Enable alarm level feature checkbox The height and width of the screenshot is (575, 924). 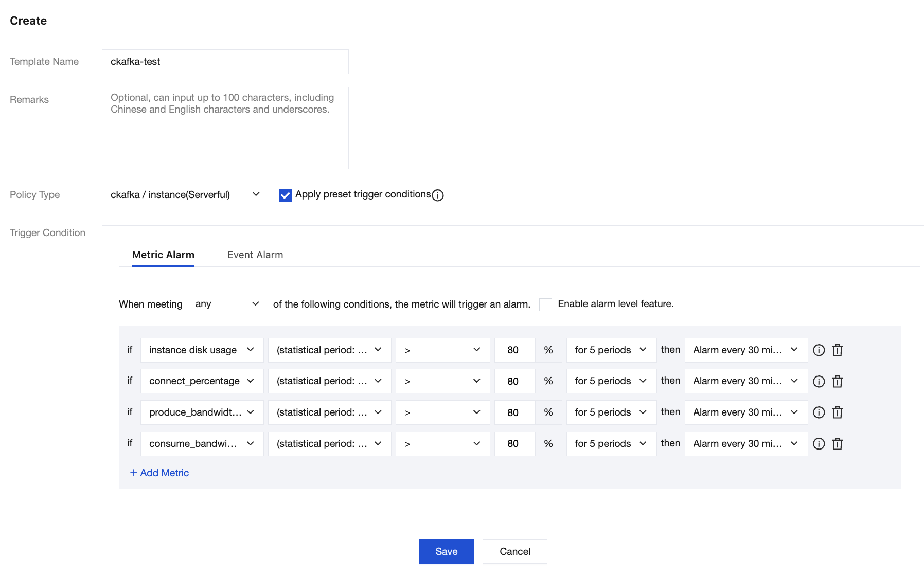coord(545,304)
